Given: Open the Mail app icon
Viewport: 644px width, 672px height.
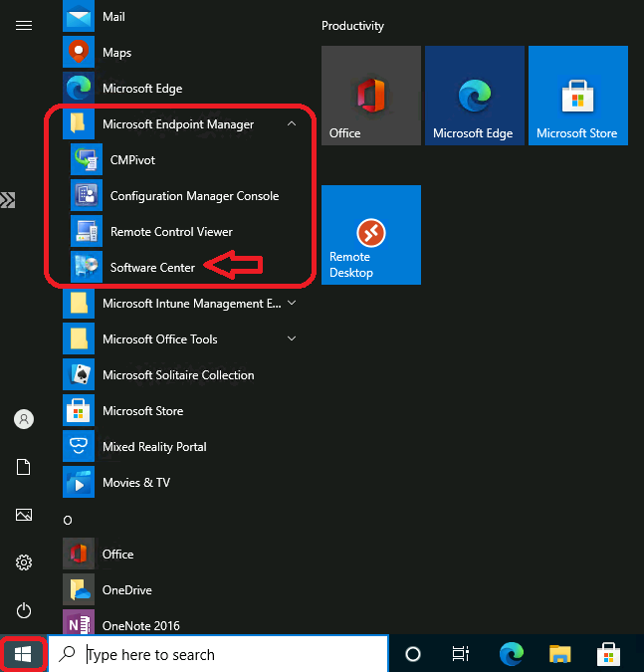Looking at the screenshot, I should (x=79, y=16).
